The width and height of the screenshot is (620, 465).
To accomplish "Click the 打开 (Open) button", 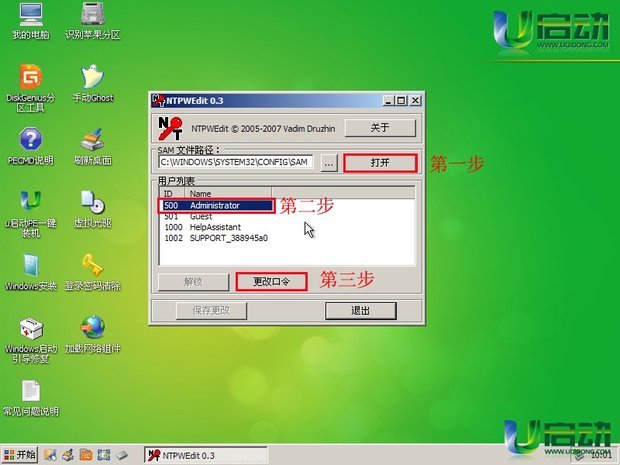I will click(x=380, y=163).
